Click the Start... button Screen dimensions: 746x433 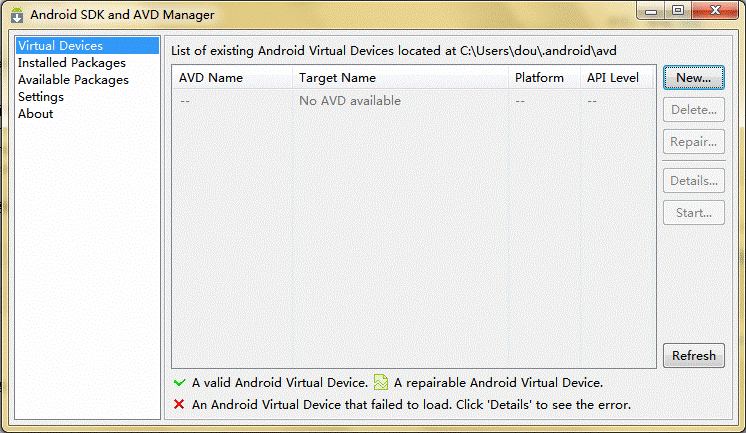click(694, 213)
